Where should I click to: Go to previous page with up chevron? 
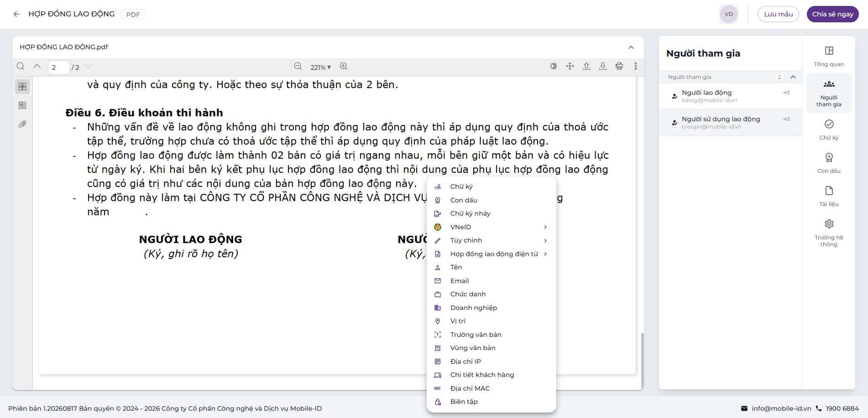point(37,67)
